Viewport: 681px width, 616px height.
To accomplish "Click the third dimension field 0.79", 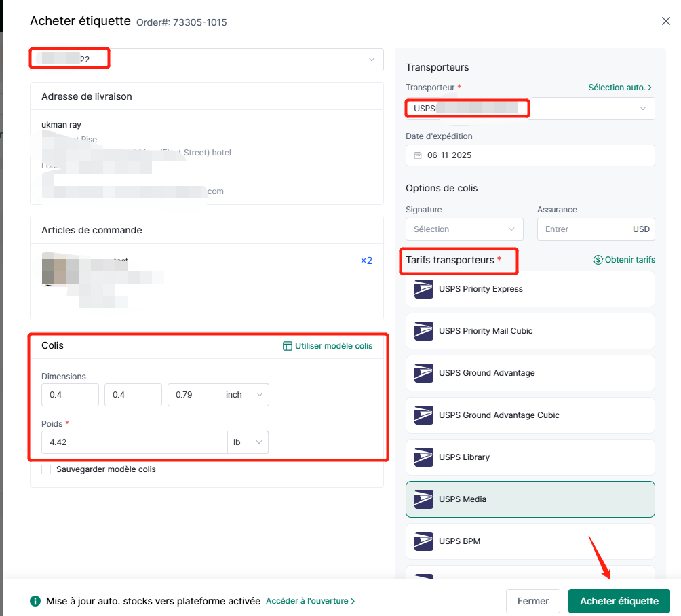I will tap(194, 395).
